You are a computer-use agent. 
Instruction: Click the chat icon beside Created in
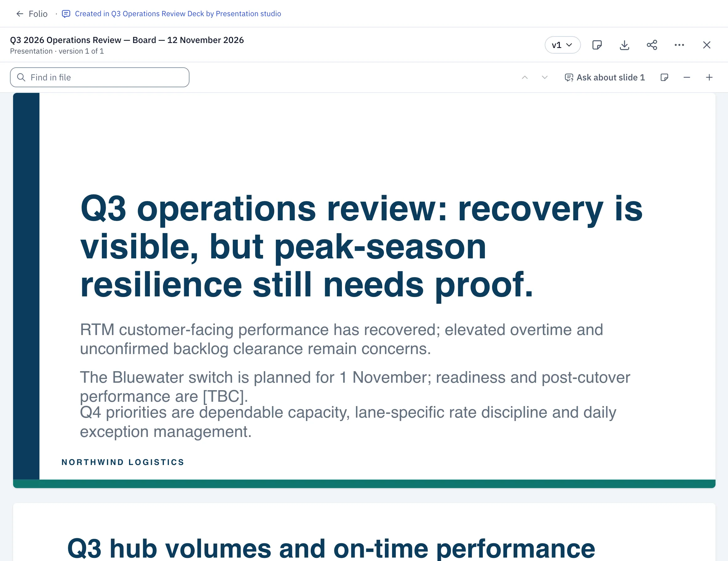coord(66,14)
